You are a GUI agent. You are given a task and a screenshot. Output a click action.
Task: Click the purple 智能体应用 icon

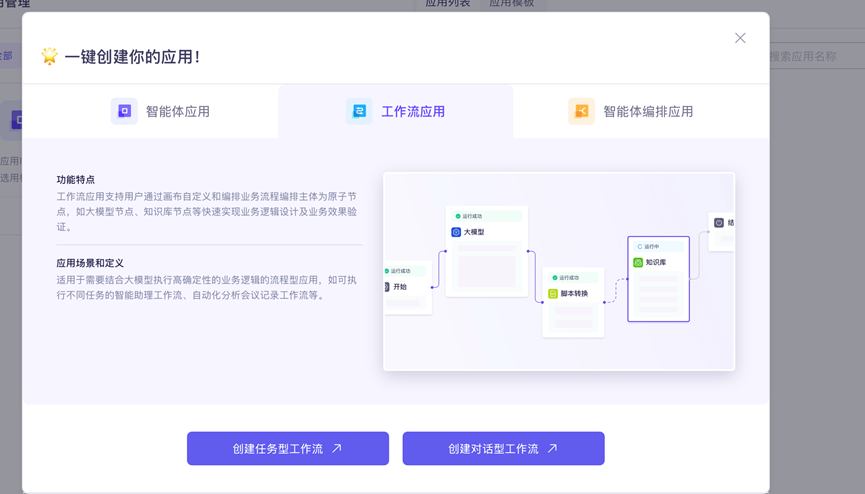tap(124, 111)
